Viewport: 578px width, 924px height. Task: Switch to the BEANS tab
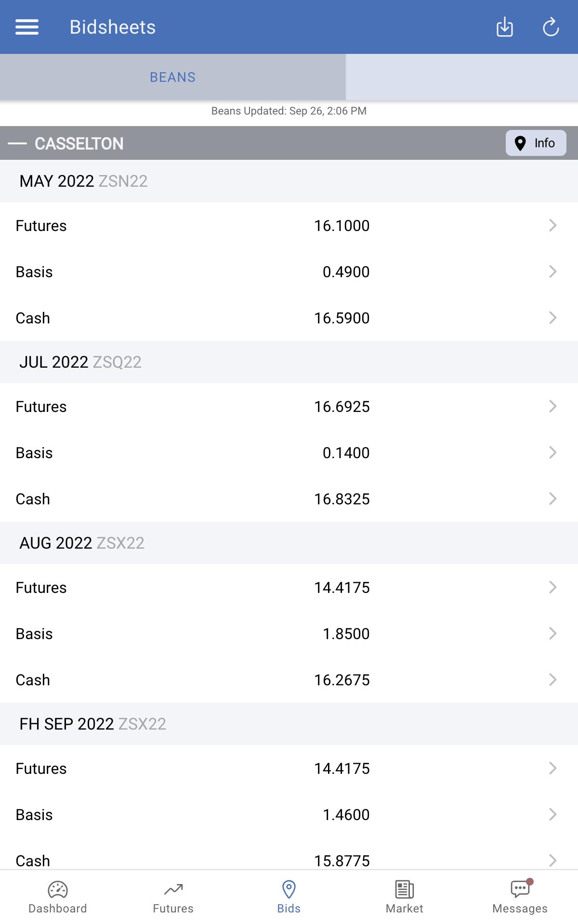click(x=173, y=77)
